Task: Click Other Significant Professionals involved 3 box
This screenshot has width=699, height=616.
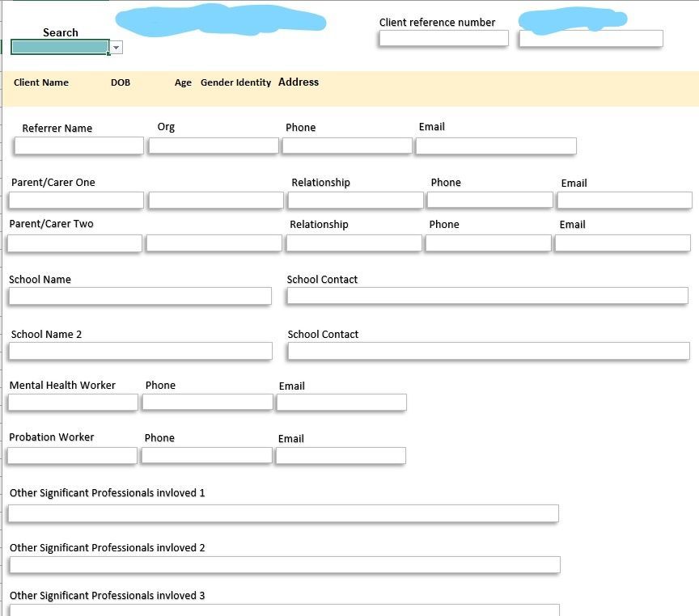Action: pyautogui.click(x=285, y=610)
